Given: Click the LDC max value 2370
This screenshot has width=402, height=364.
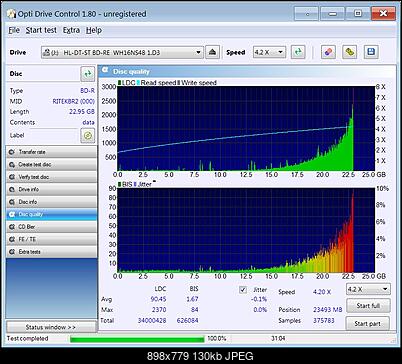Looking at the screenshot, I should click(159, 310).
